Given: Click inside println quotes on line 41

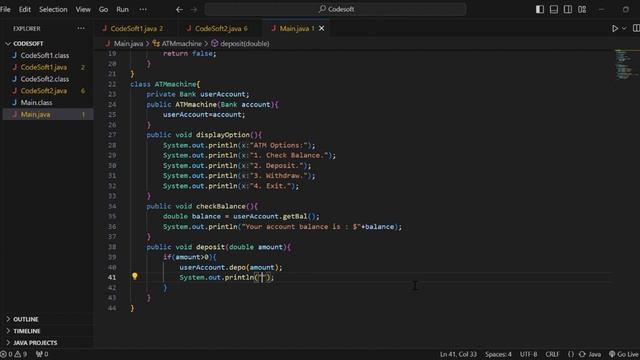Looking at the screenshot, I should pyautogui.click(x=262, y=278).
